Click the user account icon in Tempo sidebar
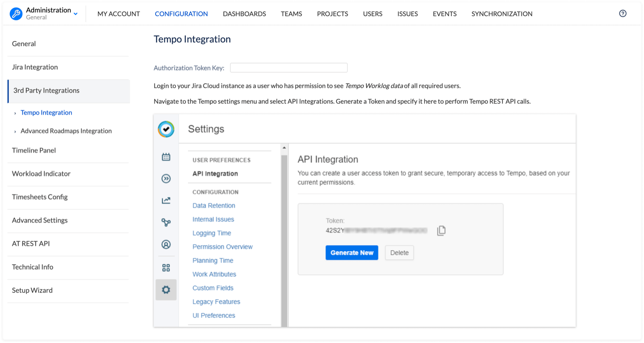Viewport: 644px width, 343px height. click(x=166, y=244)
